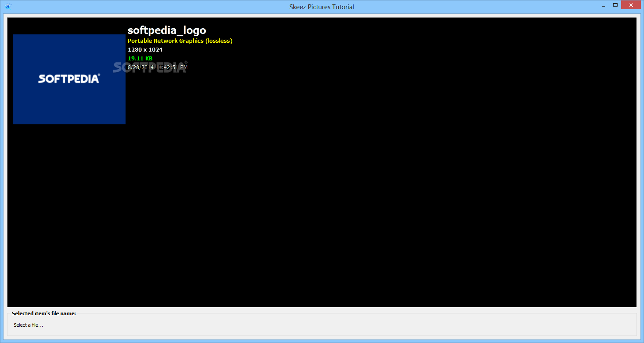Click the 1280 x 1024 dimensions text

(x=145, y=49)
